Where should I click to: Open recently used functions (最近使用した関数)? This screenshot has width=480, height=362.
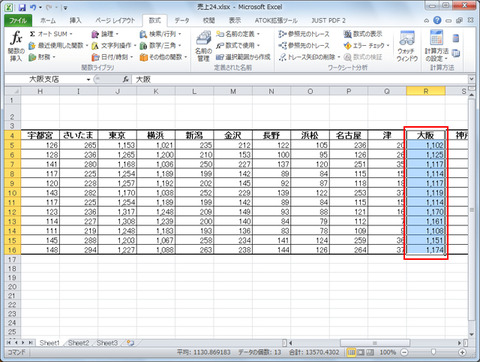pyautogui.click(x=59, y=45)
